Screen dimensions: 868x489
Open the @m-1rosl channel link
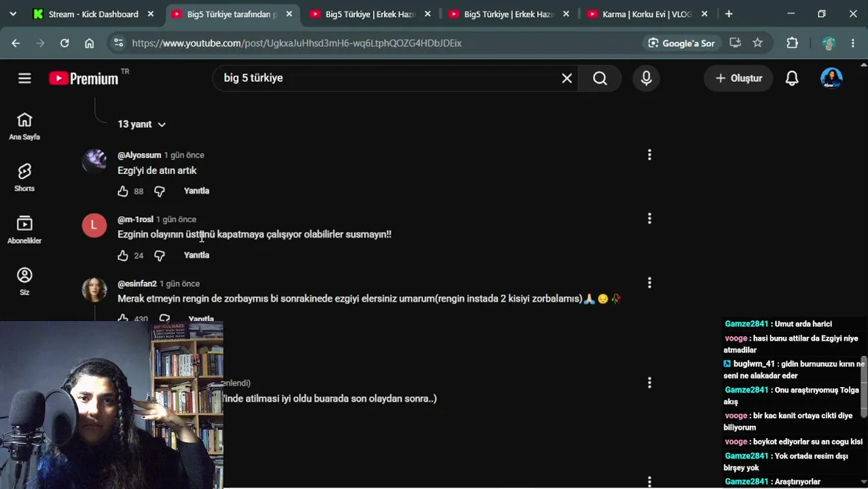pyautogui.click(x=135, y=219)
